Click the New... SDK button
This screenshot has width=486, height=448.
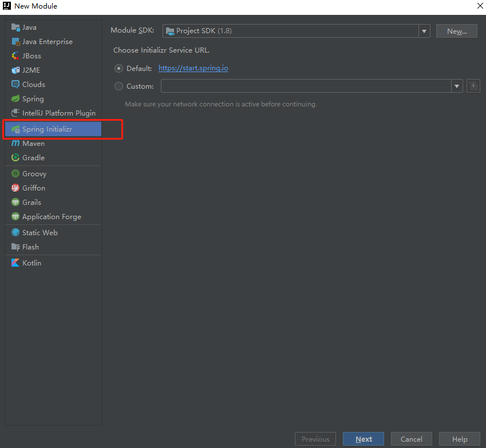[x=457, y=31]
